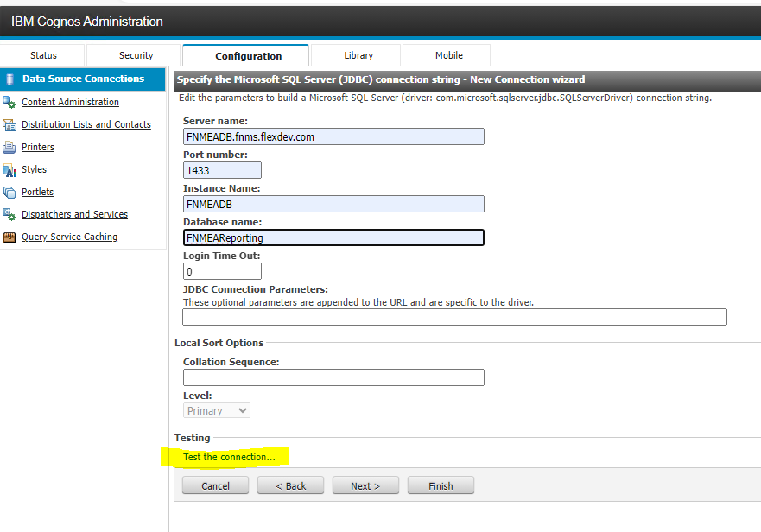Image resolution: width=761 pixels, height=532 pixels.
Task: Open the Security tab
Action: pyautogui.click(x=136, y=55)
